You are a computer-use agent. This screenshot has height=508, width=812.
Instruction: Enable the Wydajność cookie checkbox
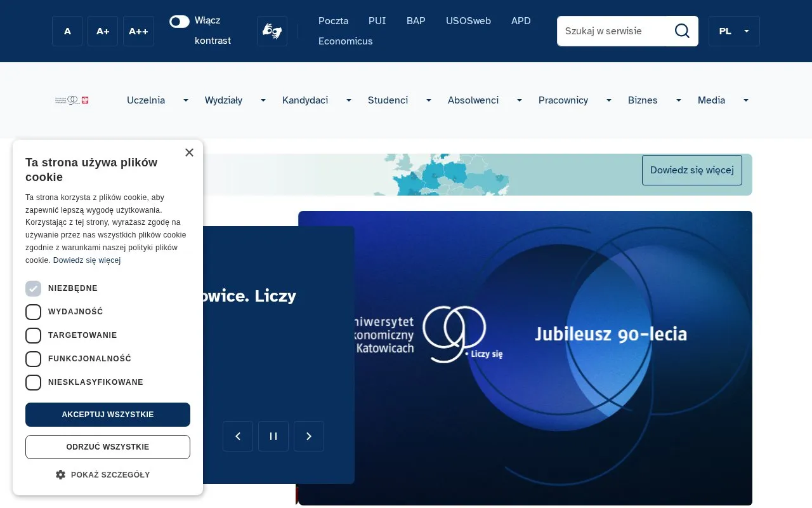33,312
